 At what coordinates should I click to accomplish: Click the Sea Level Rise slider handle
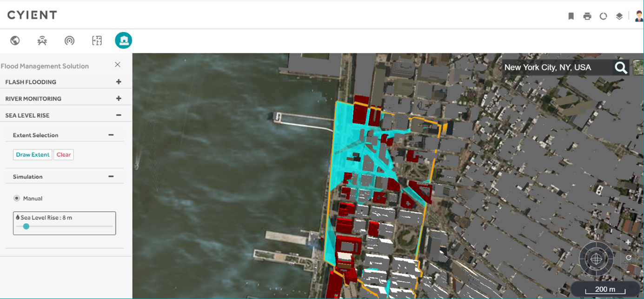coord(26,226)
